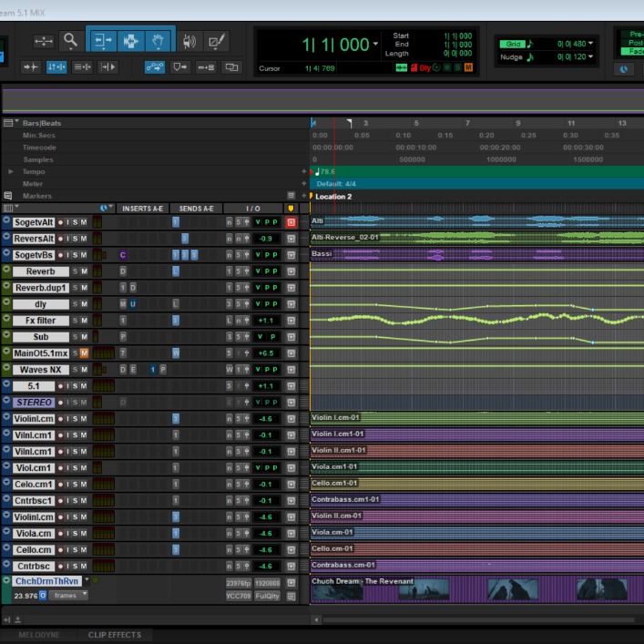644x644 pixels.
Task: Click the Location 2 marker
Action: tap(332, 196)
